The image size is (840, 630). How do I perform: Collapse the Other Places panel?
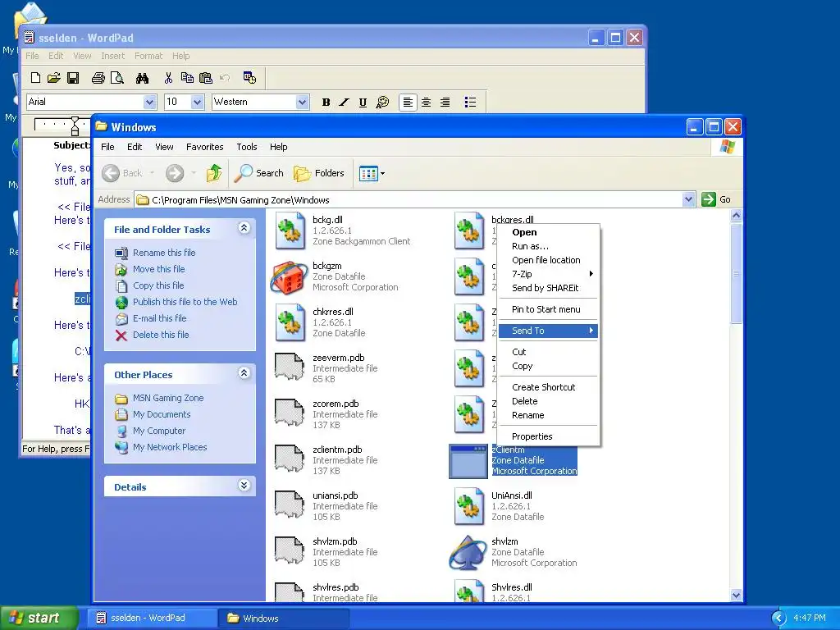[244, 373]
